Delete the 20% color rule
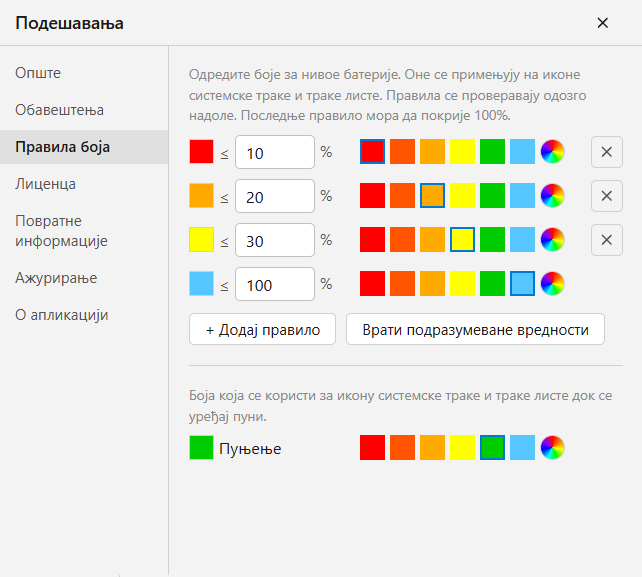Viewport: 642px width, 577px height. click(606, 196)
